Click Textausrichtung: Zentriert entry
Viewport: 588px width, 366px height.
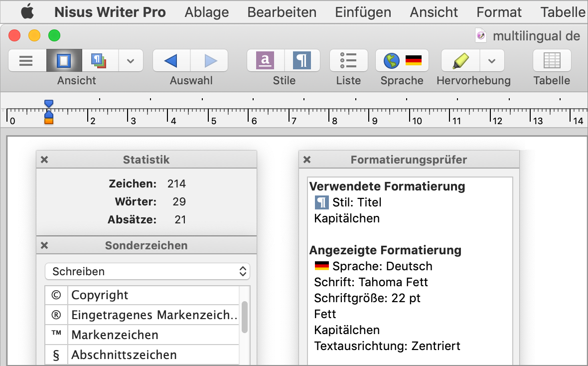click(x=387, y=346)
